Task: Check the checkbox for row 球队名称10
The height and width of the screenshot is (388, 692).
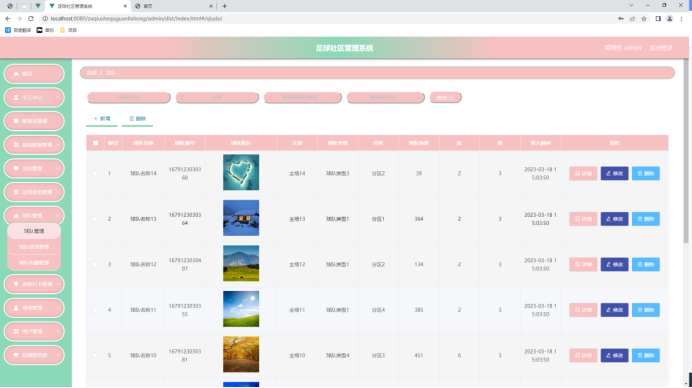Action: click(95, 355)
